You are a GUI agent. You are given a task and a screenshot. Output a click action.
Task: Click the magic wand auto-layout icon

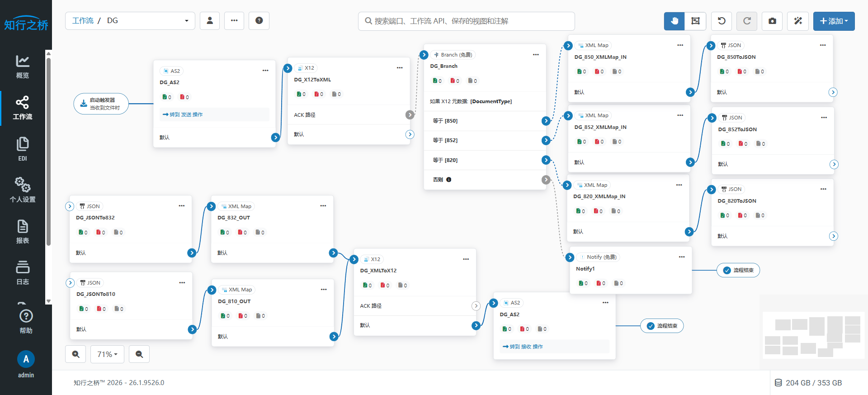point(798,21)
